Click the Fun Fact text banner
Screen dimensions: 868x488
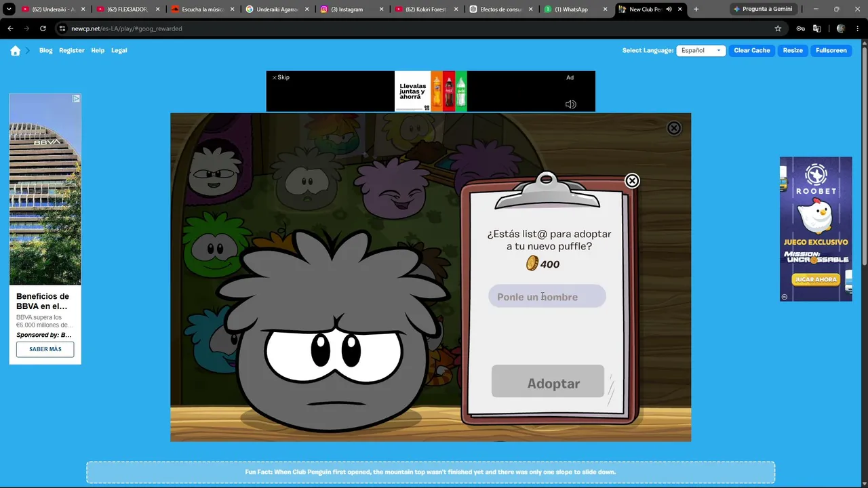click(431, 472)
